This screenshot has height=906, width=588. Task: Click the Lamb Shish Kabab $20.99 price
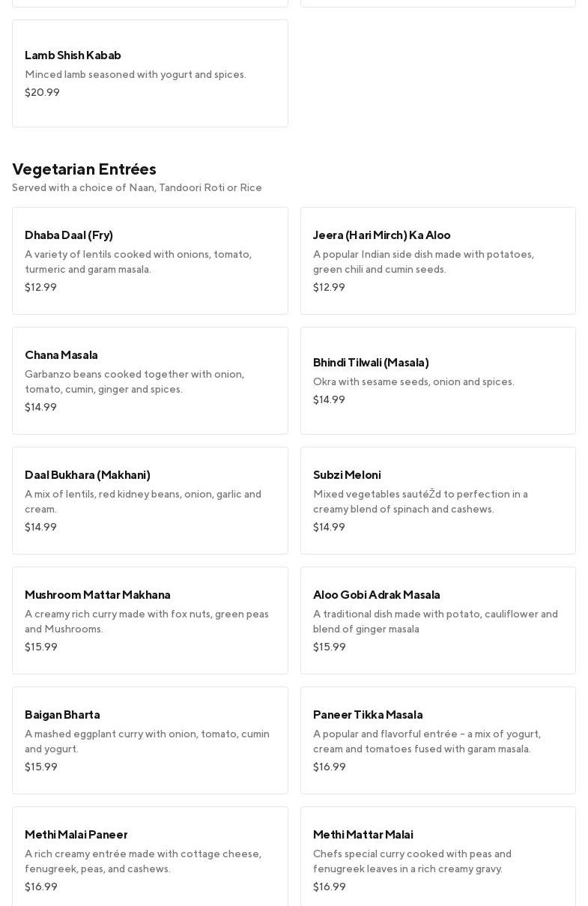click(42, 93)
